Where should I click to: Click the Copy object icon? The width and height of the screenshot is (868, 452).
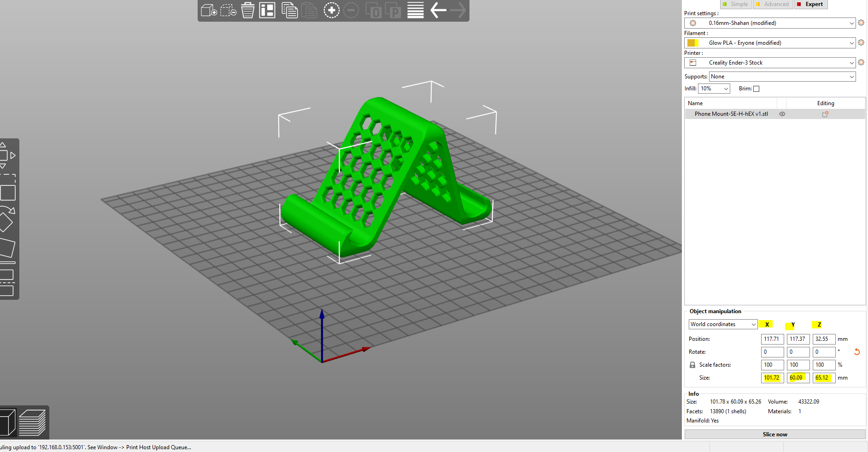[289, 10]
